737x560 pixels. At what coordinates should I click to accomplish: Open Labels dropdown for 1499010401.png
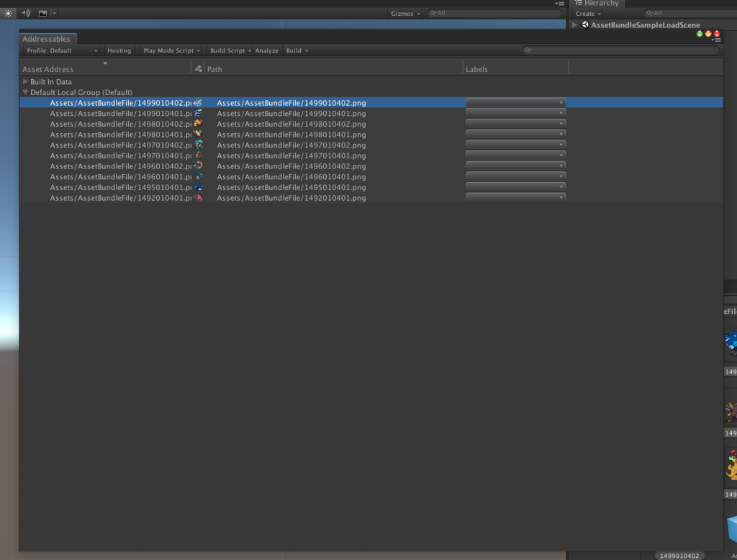point(515,113)
